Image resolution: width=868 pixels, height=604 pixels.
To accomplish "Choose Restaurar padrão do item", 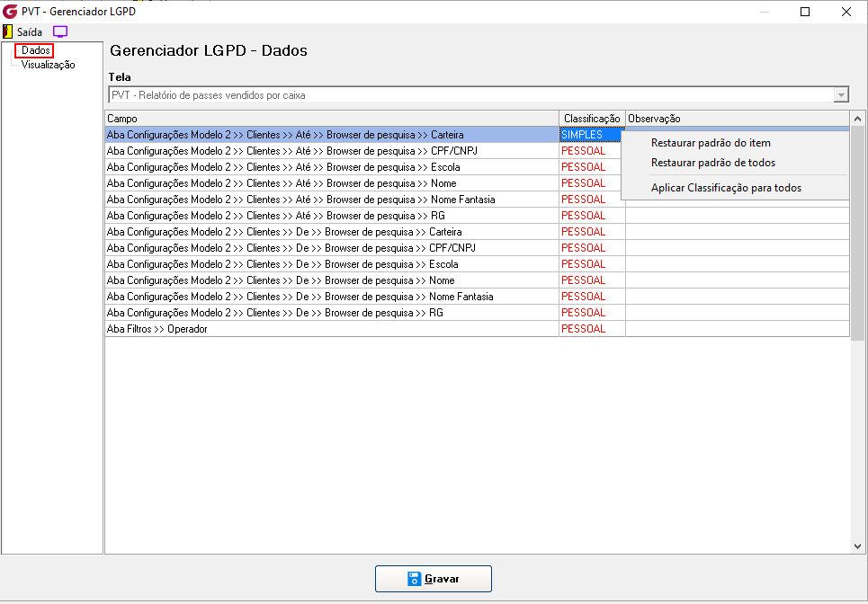I will (x=711, y=143).
